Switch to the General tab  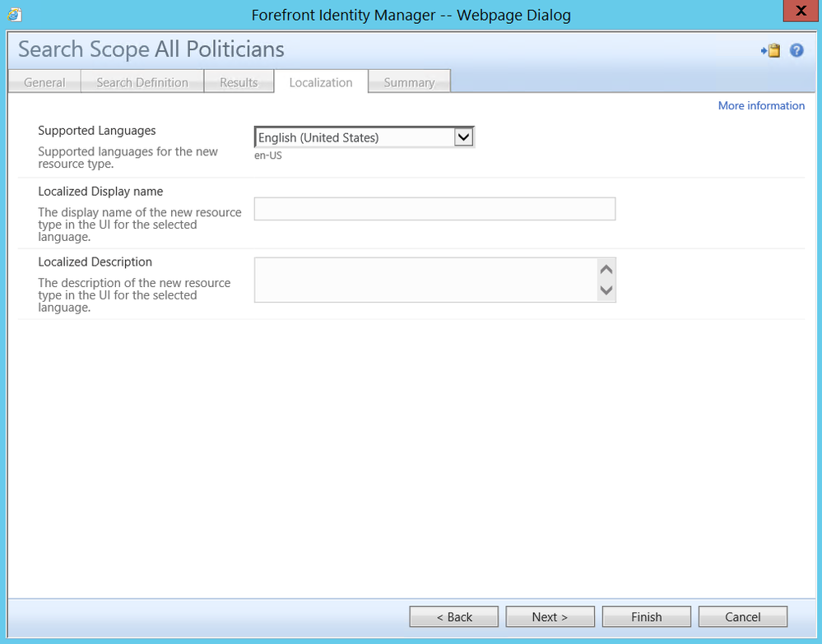(x=44, y=82)
